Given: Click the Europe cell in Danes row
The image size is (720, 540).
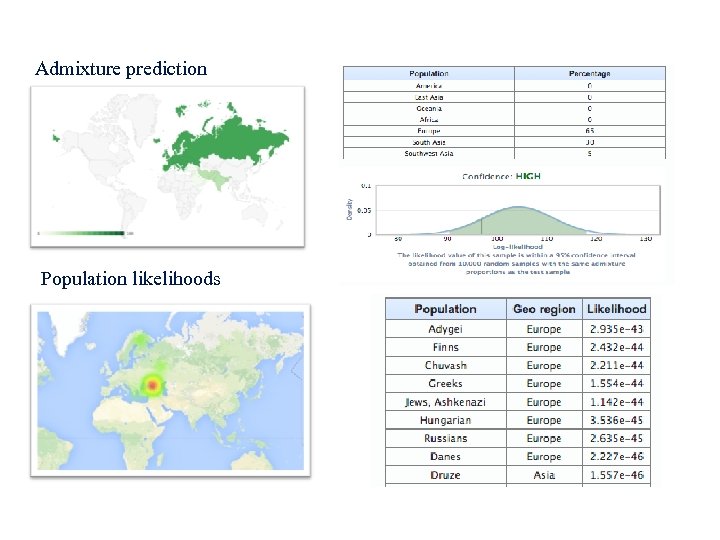Looking at the screenshot, I should [x=544, y=457].
